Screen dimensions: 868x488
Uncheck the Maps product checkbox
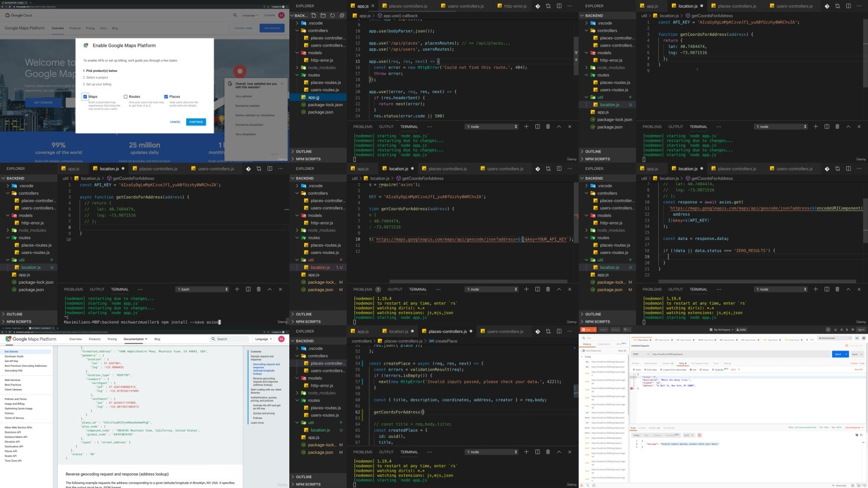tap(85, 97)
